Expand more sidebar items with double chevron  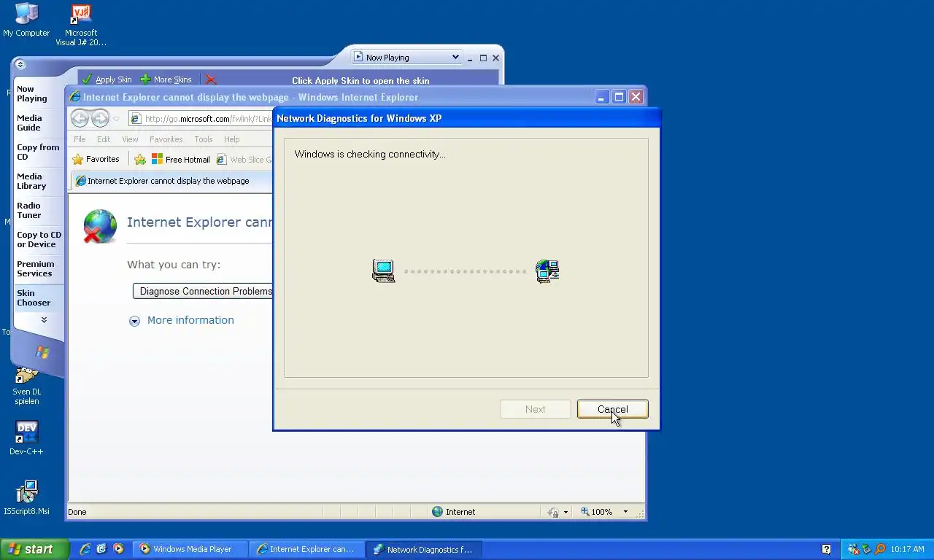(x=44, y=320)
